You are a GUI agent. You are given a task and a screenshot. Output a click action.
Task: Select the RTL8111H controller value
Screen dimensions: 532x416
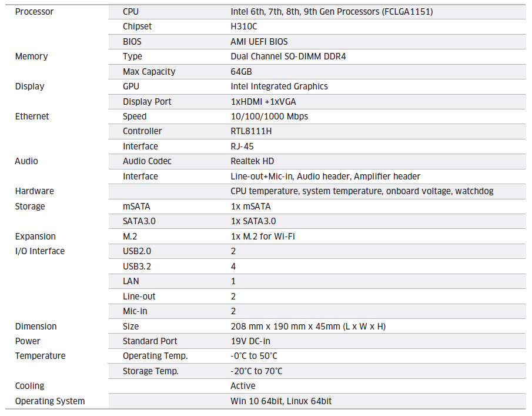tap(251, 131)
